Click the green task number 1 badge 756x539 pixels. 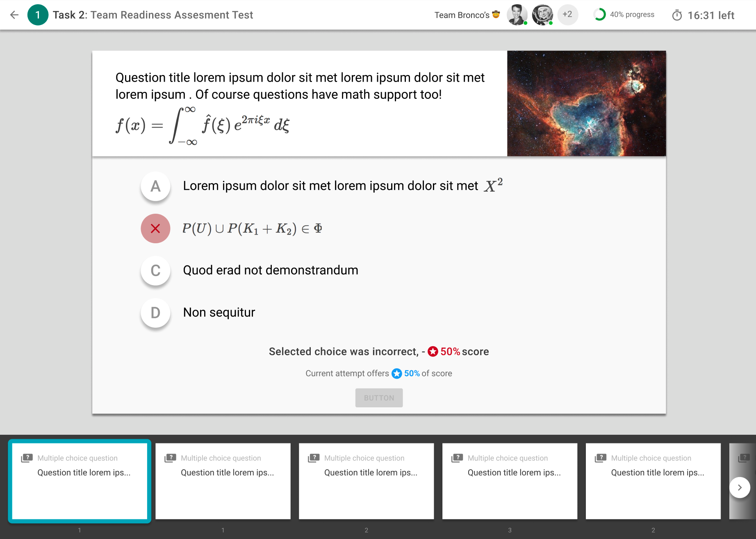click(x=38, y=15)
